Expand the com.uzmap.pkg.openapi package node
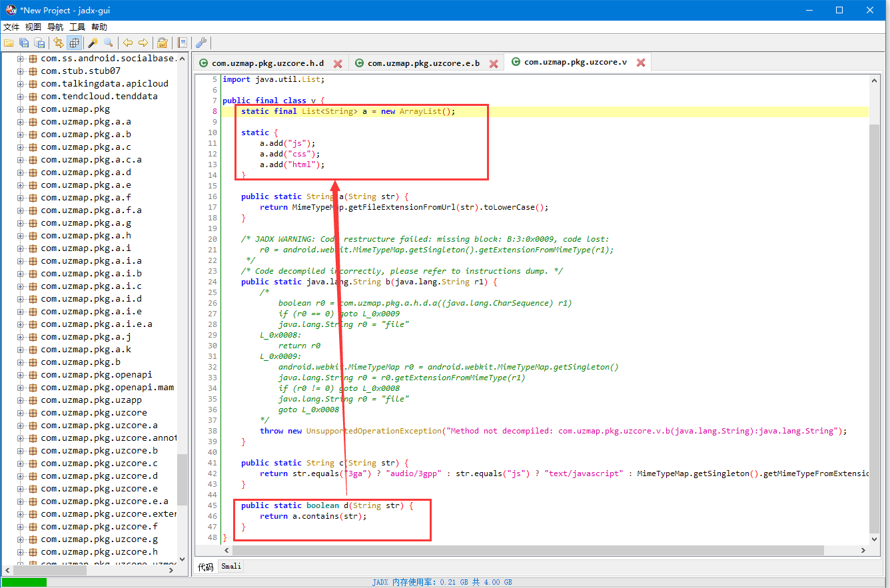The height and width of the screenshot is (588, 890). [21, 375]
